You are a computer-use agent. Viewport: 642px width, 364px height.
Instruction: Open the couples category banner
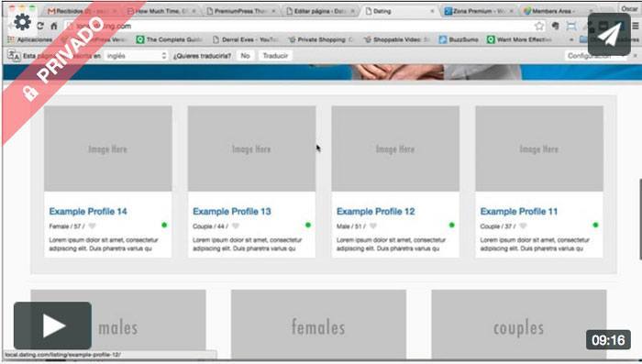click(519, 325)
